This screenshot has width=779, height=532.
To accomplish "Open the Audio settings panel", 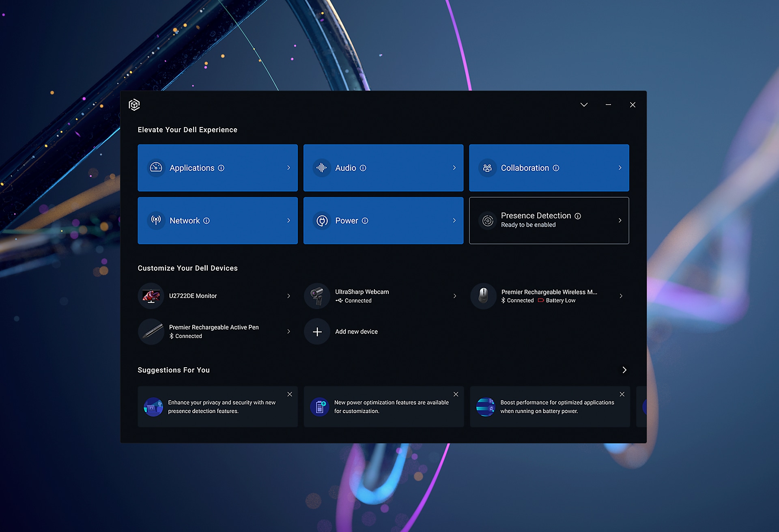I will [x=383, y=168].
